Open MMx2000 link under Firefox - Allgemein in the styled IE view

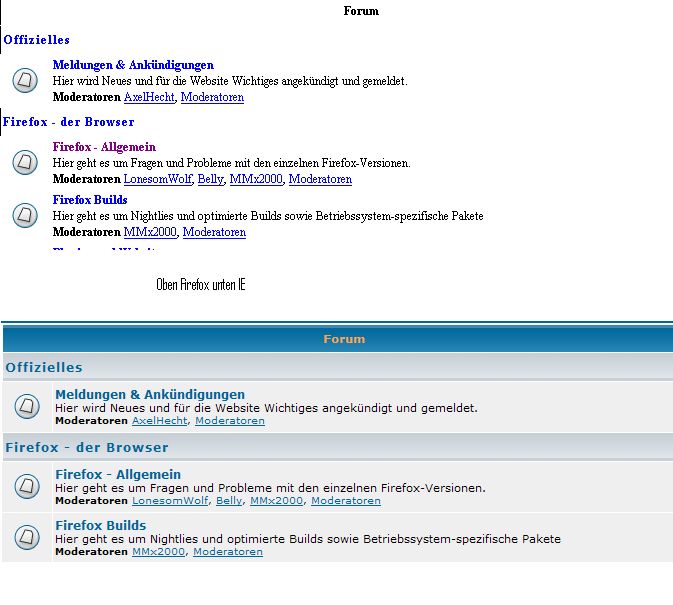(276, 501)
